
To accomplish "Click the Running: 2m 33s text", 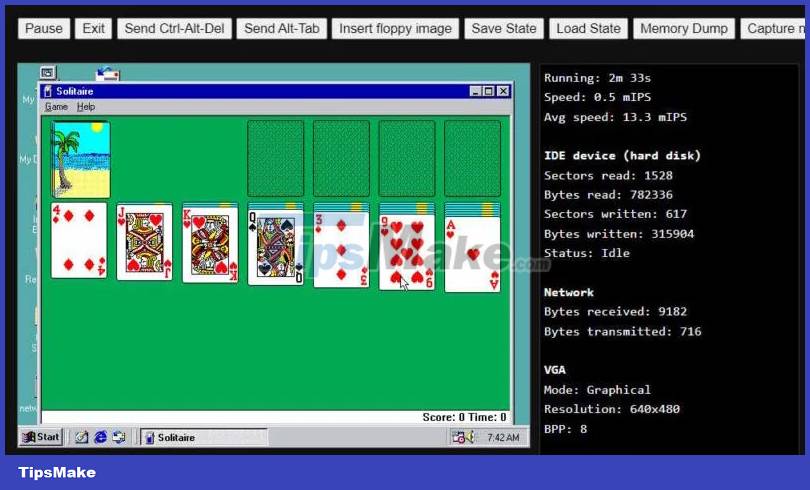I will 597,78.
